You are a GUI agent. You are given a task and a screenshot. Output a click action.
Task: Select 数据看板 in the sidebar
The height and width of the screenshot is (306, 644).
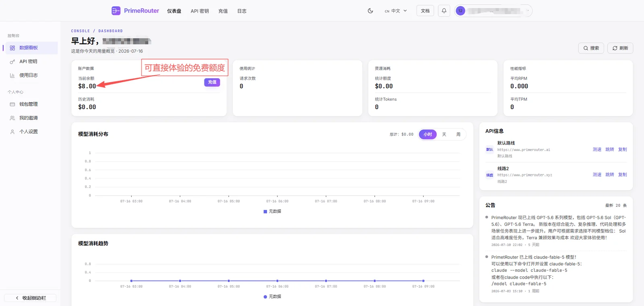click(x=31, y=48)
